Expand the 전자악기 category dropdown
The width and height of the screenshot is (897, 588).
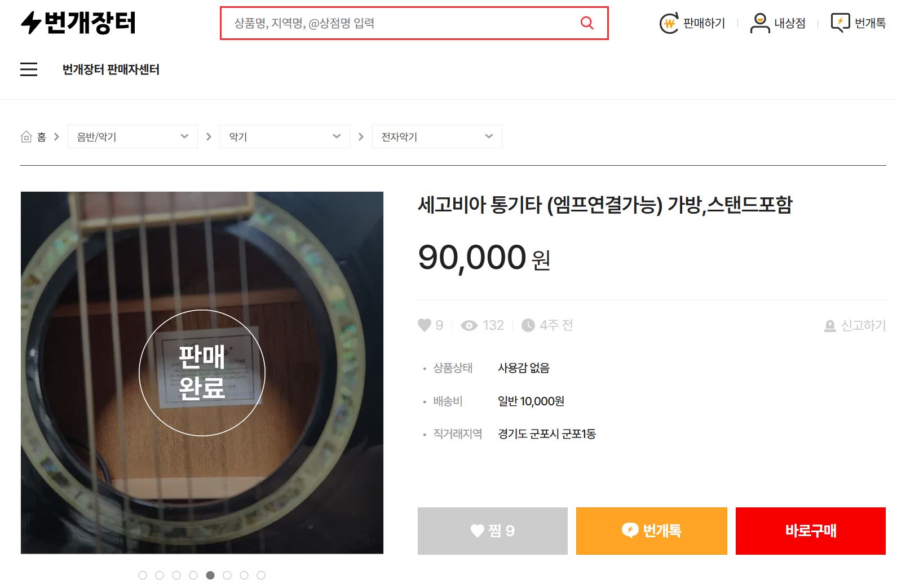[x=437, y=136]
